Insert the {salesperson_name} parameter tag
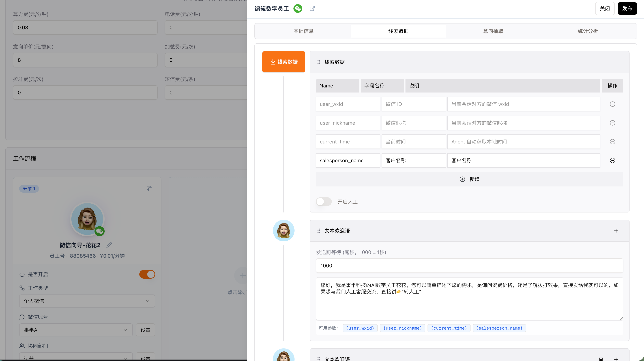Viewport: 644px width, 361px height. click(499, 328)
